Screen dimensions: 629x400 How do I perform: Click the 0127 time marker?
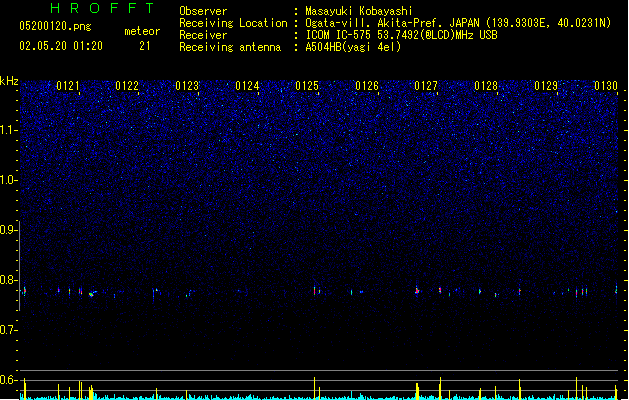(426, 86)
